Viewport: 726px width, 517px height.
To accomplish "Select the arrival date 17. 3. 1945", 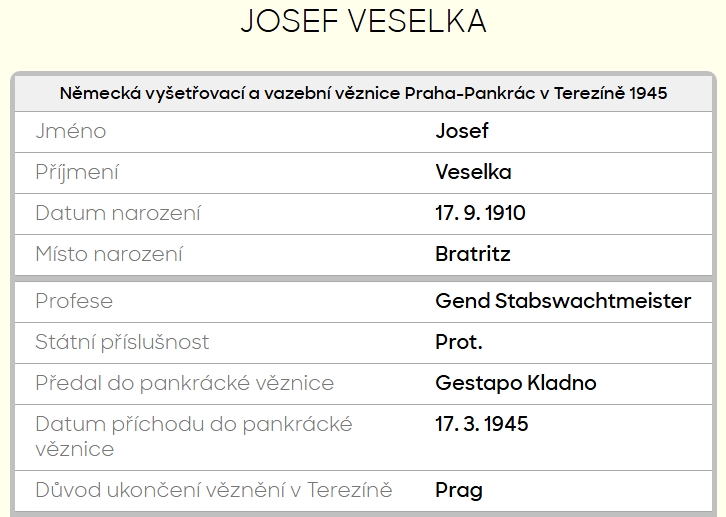I will (482, 424).
